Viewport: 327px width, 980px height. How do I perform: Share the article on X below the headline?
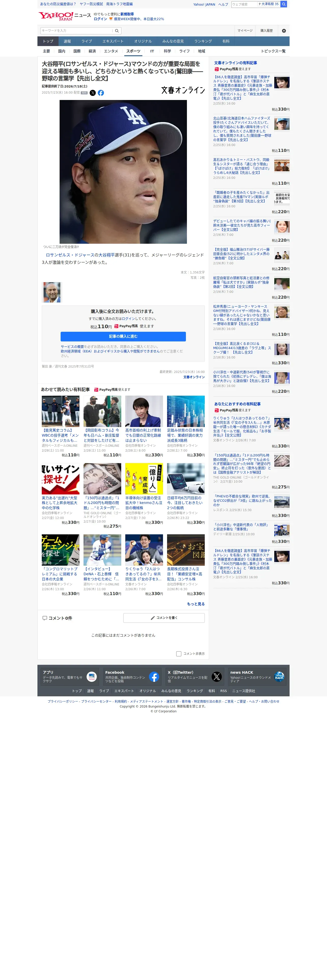(x=92, y=93)
